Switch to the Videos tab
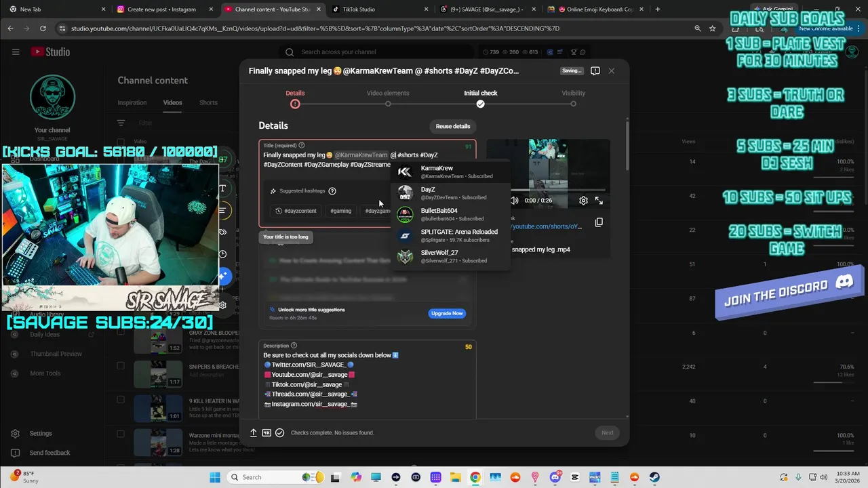This screenshot has width=868, height=488. point(172,102)
